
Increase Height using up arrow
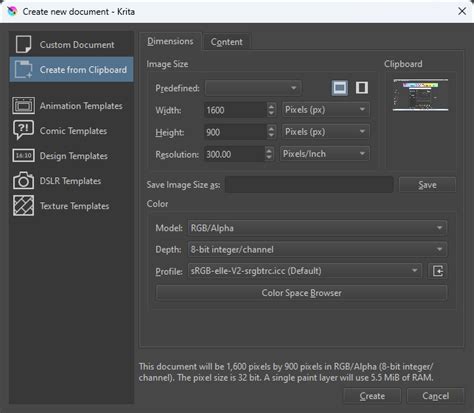click(271, 128)
